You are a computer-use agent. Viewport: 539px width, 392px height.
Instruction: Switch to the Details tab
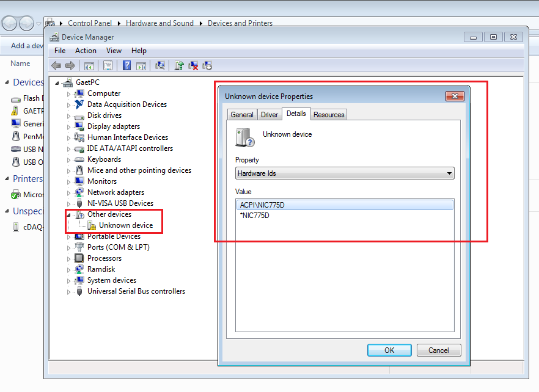pyautogui.click(x=296, y=114)
